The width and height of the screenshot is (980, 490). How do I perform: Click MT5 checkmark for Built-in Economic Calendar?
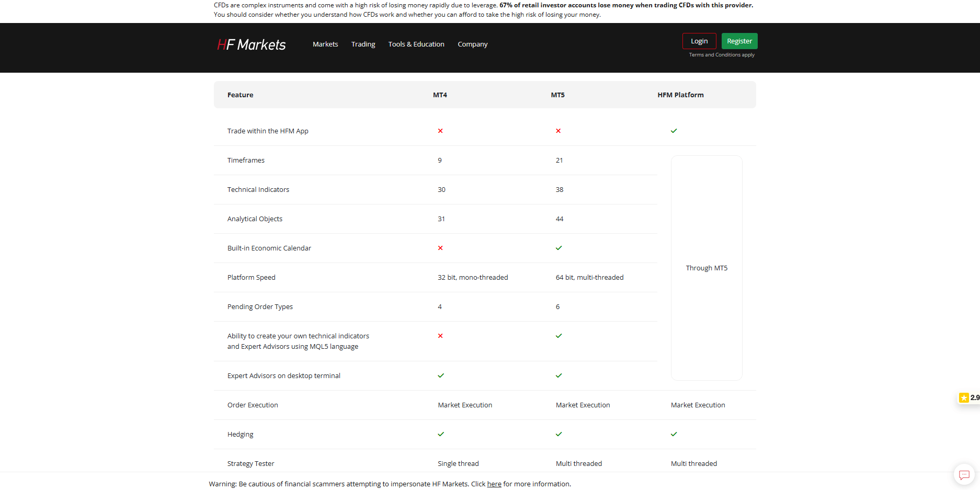pos(559,248)
